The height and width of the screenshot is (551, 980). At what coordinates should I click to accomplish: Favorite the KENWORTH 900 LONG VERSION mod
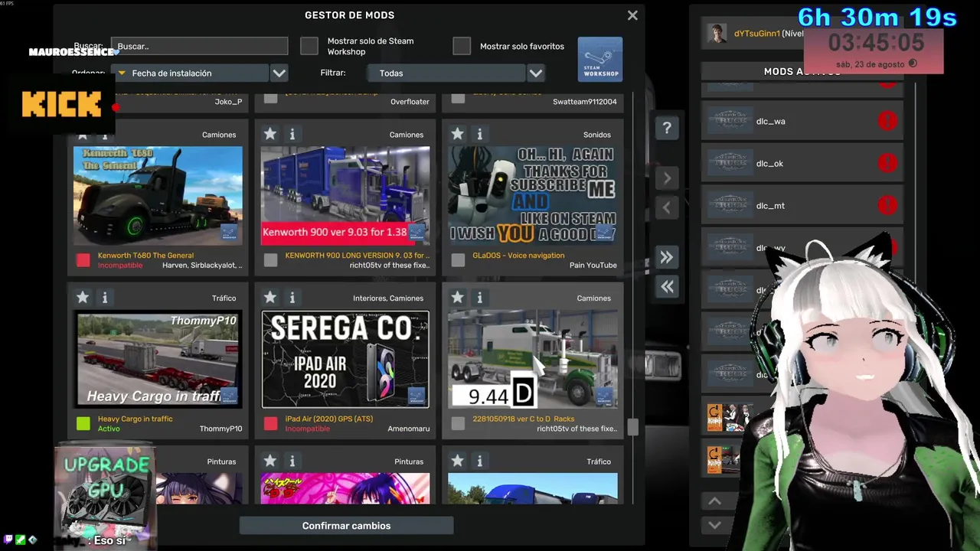269,134
